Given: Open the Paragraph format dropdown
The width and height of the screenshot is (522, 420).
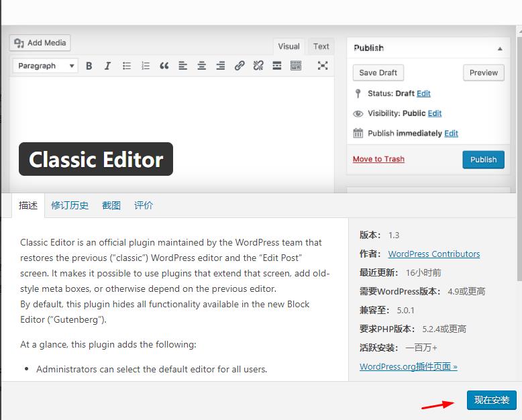Looking at the screenshot, I should click(x=45, y=66).
